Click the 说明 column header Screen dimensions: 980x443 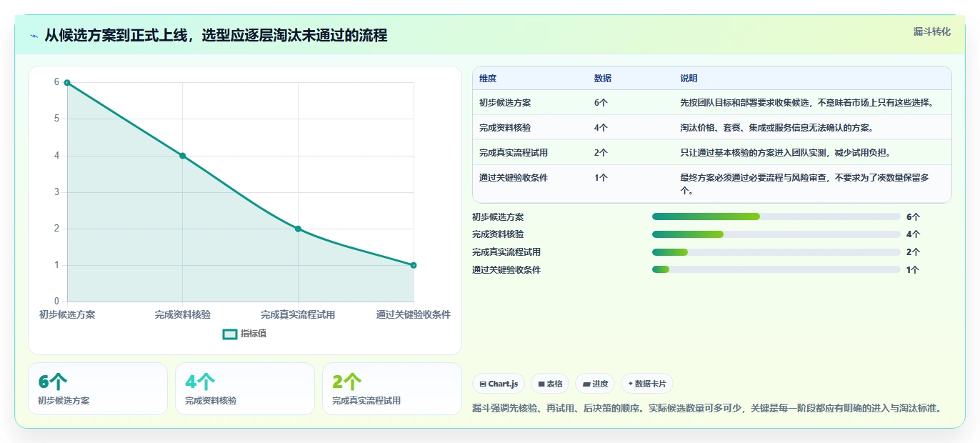(689, 79)
